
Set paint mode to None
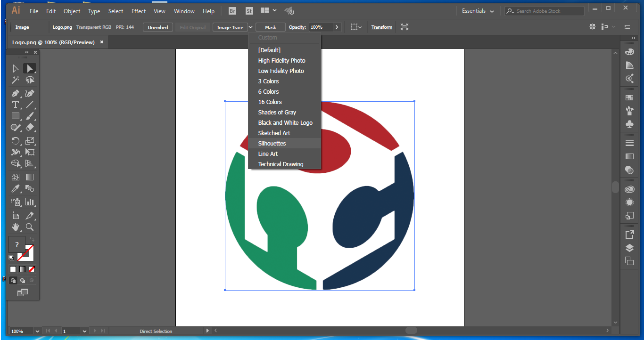click(32, 269)
